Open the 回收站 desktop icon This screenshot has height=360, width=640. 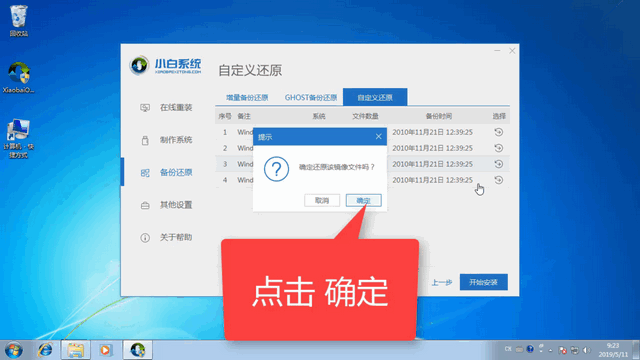coord(18,20)
